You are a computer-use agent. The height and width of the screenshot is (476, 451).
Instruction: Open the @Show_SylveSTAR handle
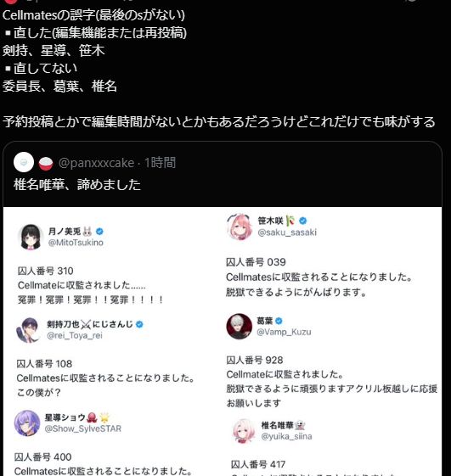coord(82,428)
